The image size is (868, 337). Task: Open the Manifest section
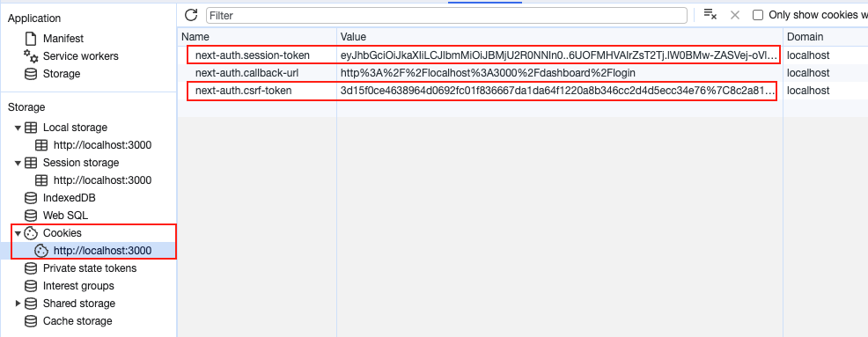[63, 39]
